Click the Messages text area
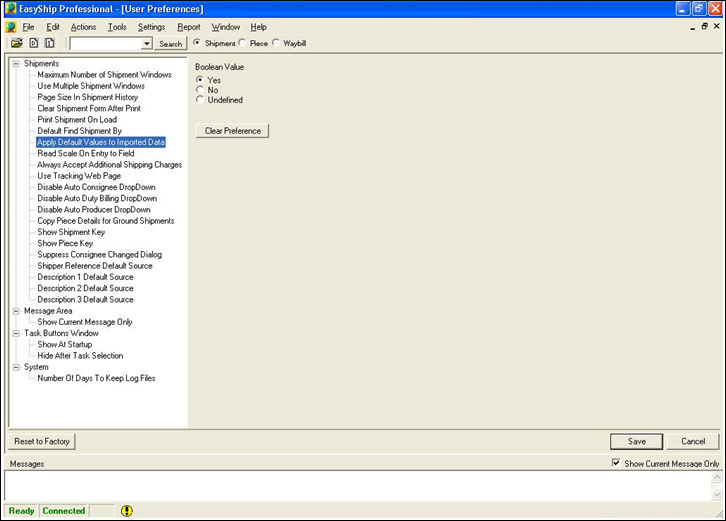The width and height of the screenshot is (726, 521). (x=357, y=485)
